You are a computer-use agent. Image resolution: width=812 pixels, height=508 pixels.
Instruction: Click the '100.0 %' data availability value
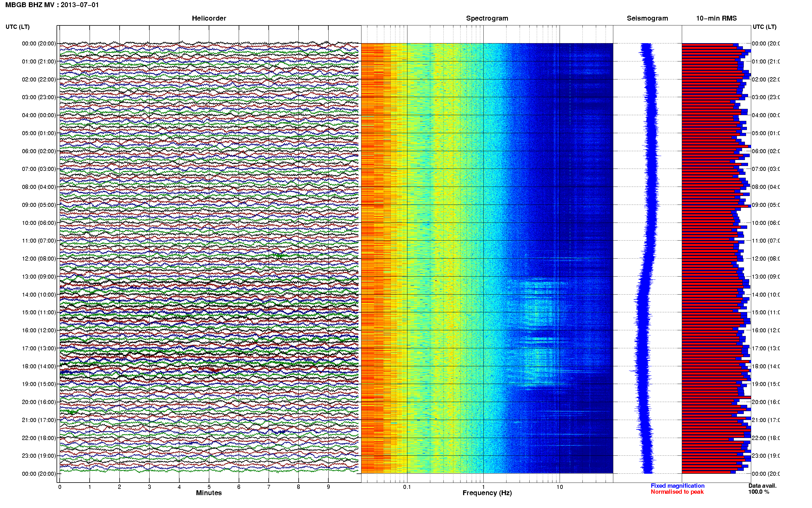(759, 492)
